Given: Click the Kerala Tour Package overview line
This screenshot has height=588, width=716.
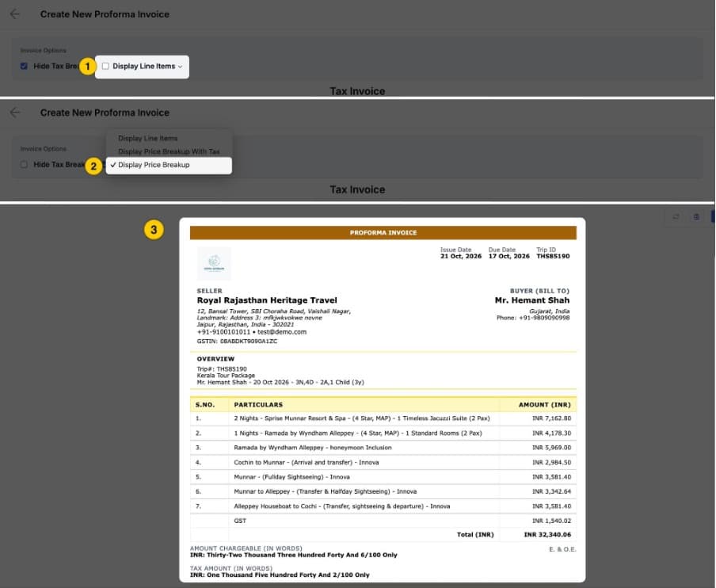Looking at the screenshot, I should click(x=226, y=376).
